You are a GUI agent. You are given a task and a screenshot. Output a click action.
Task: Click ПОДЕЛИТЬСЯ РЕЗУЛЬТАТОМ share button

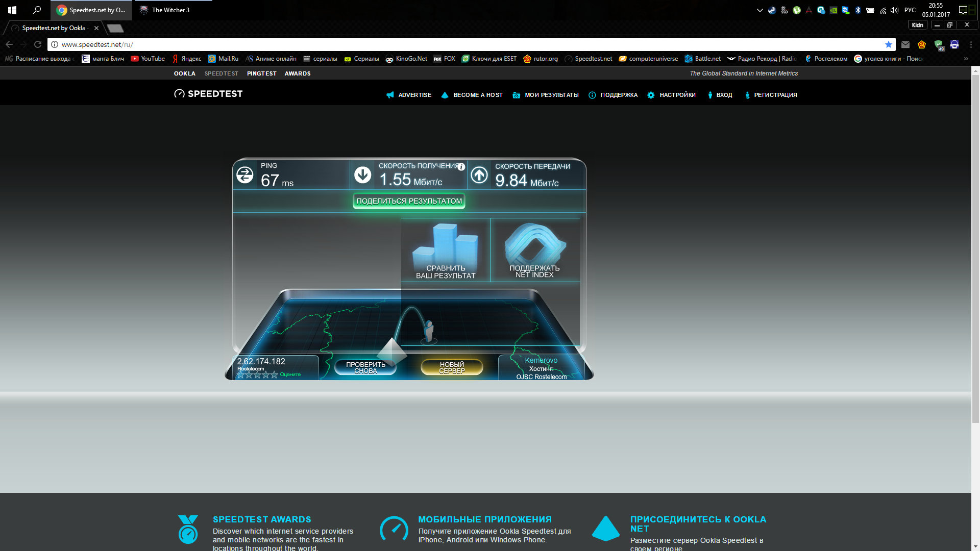tap(409, 201)
